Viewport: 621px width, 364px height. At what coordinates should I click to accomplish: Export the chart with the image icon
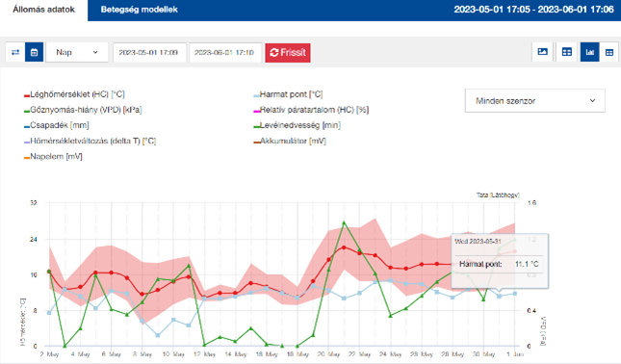(x=543, y=52)
